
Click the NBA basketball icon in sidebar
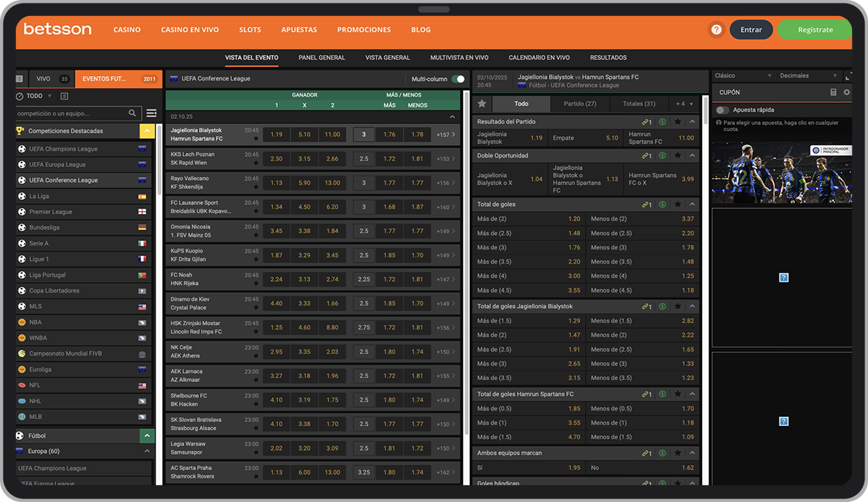click(22, 322)
